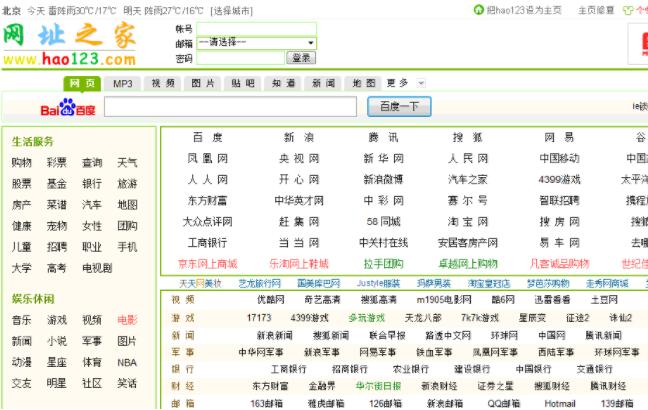Screen dimensions: 648x410
Task: Open the 腾 讯 site link
Action: (x=383, y=138)
